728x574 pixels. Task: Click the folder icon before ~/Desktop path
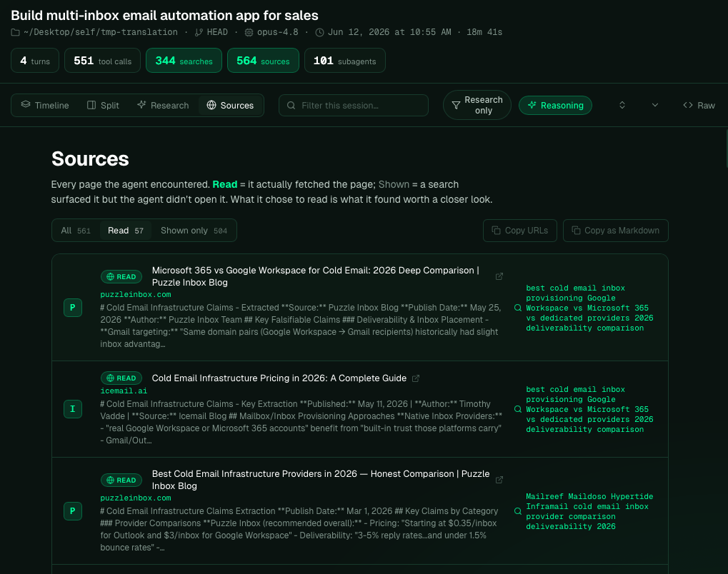point(15,32)
